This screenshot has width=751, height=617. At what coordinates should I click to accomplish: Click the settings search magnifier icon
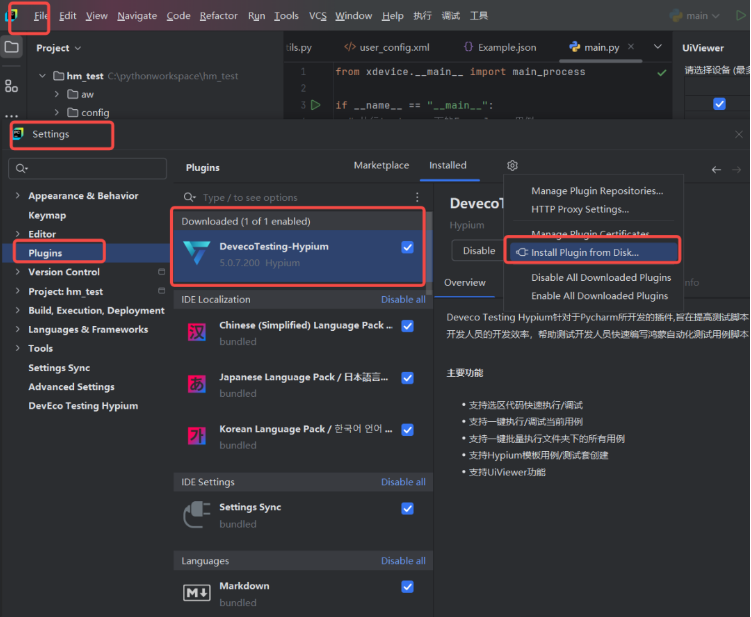[22, 168]
